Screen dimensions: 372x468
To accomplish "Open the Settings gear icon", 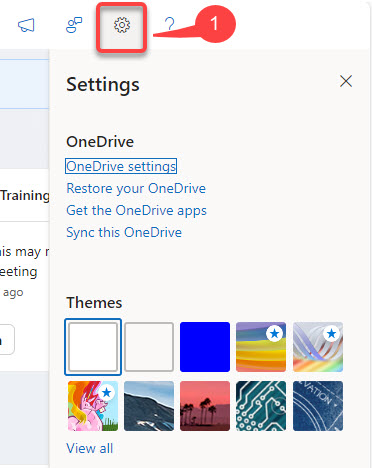I will pyautogui.click(x=122, y=25).
